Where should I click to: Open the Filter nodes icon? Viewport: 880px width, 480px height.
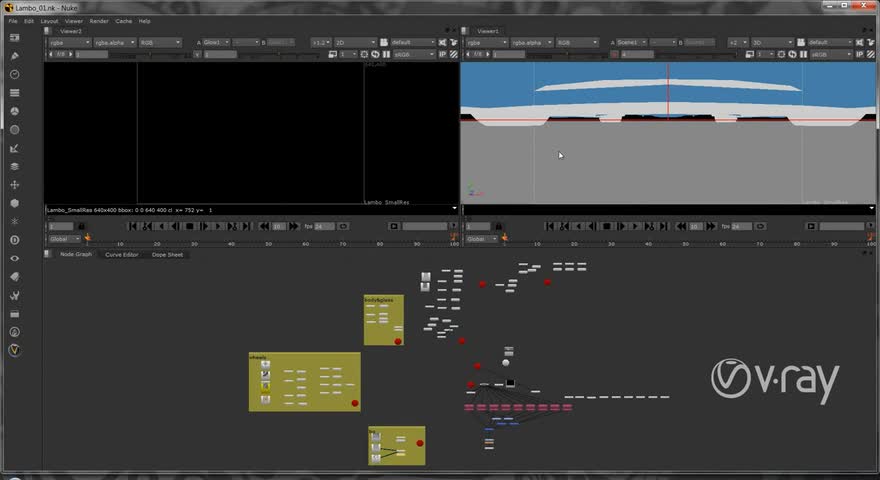15,130
